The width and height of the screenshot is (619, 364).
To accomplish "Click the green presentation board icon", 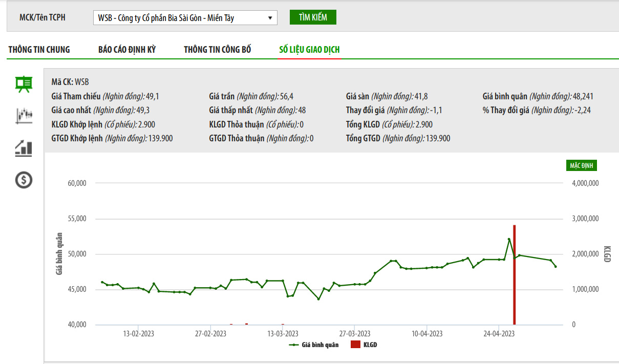I will [24, 84].
